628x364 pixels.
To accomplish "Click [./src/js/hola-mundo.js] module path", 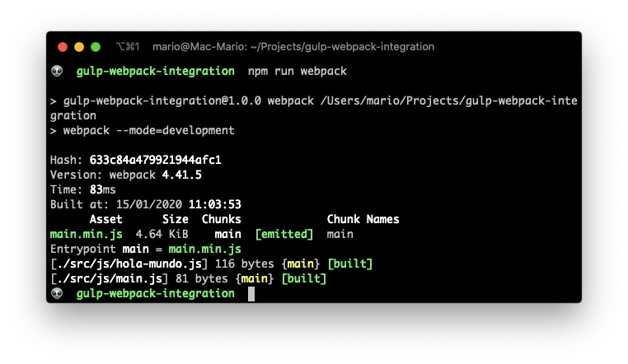I will coord(129,264).
